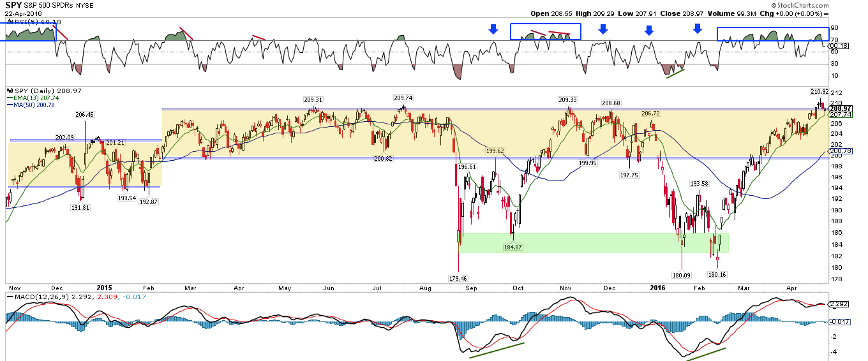Click the '212' level on price axis
The image size is (868, 361).
pyautogui.click(x=835, y=92)
